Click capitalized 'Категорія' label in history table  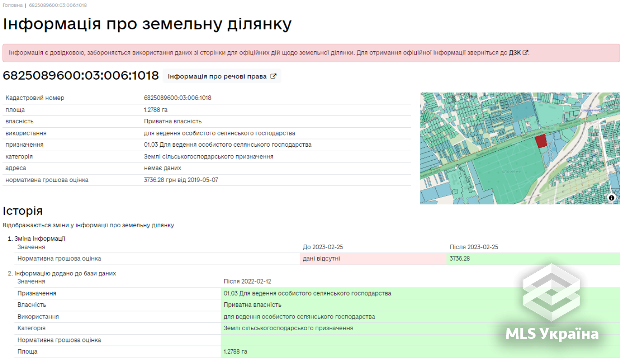point(31,328)
